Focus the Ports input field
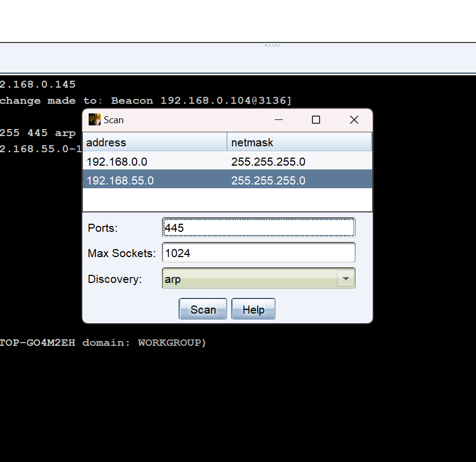The image size is (476, 462). pos(258,228)
